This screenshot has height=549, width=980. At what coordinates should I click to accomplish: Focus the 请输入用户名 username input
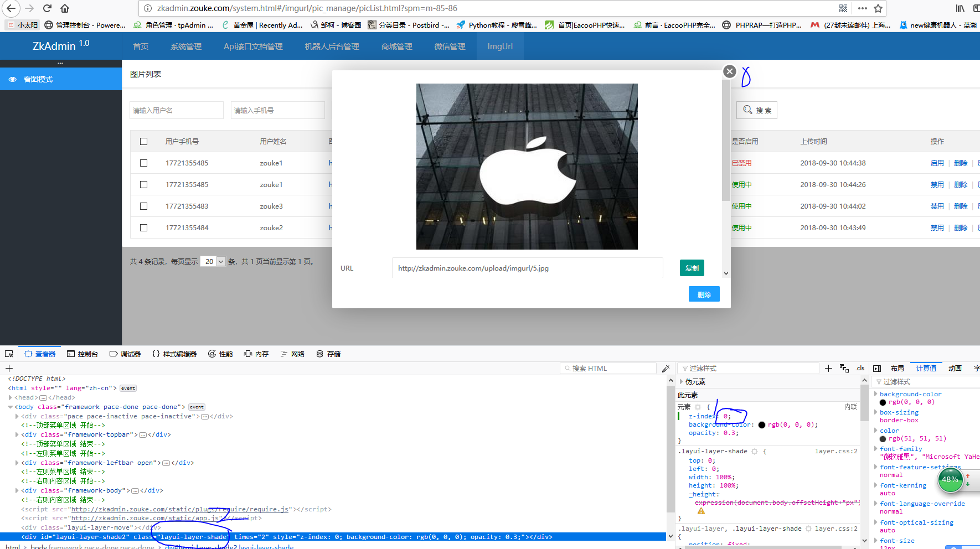pos(177,110)
